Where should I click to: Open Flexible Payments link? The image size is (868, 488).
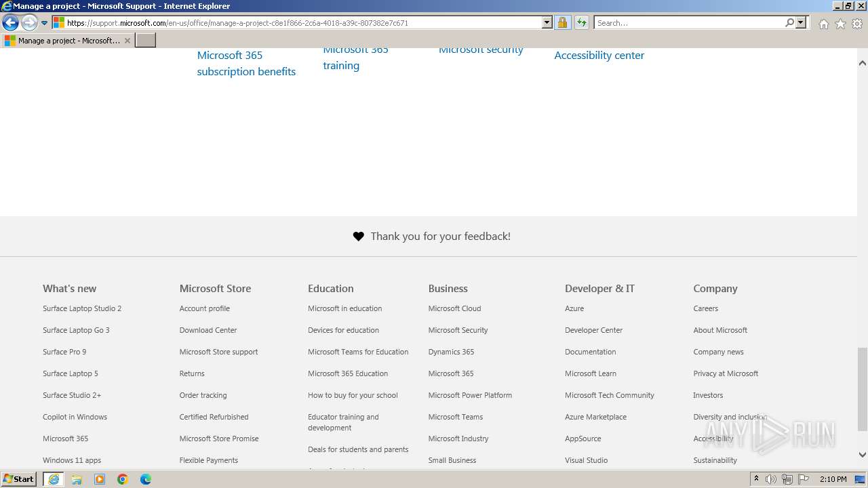pyautogui.click(x=208, y=460)
